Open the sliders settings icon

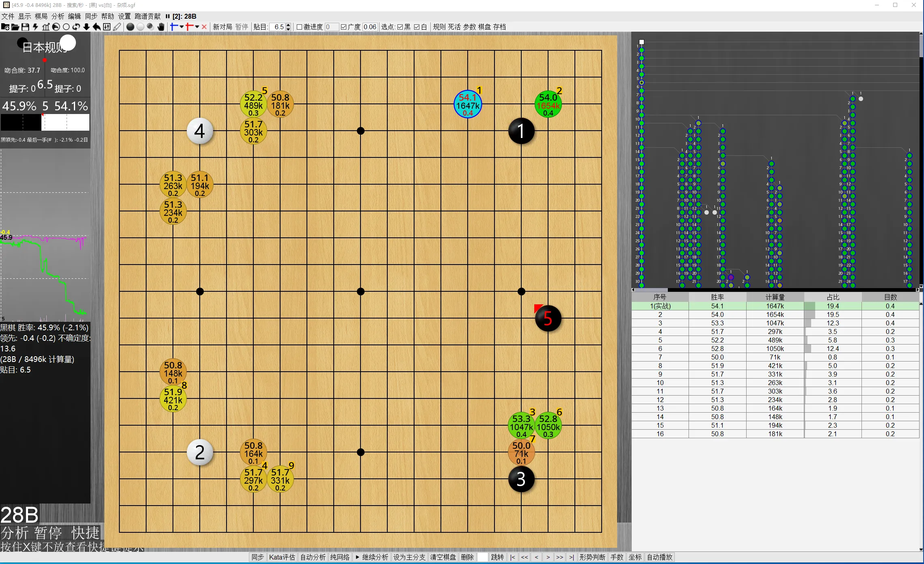coord(107,27)
